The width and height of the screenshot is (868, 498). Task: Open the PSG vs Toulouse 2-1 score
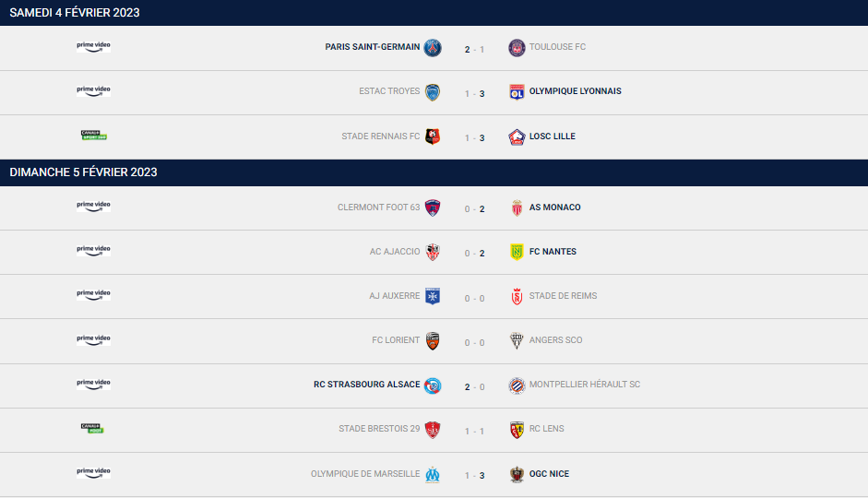click(x=474, y=49)
